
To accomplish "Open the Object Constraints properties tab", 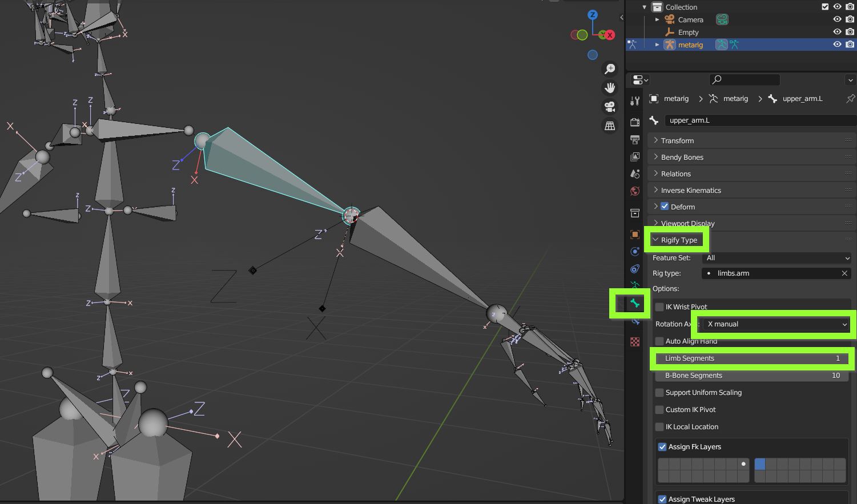I will tap(635, 269).
